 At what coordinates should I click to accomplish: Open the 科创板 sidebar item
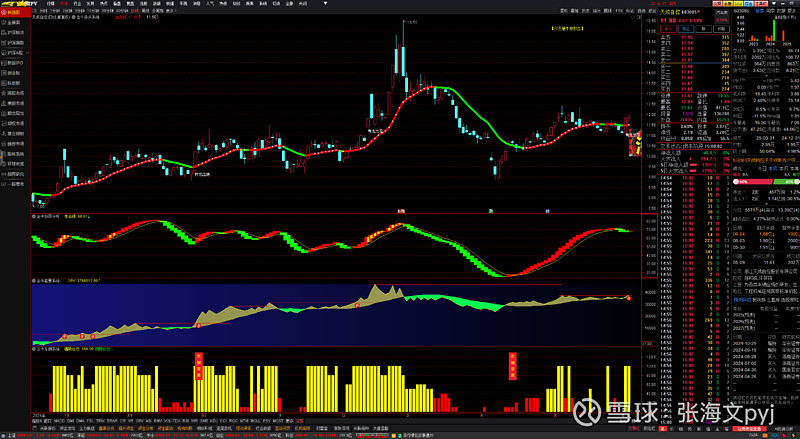(x=15, y=84)
